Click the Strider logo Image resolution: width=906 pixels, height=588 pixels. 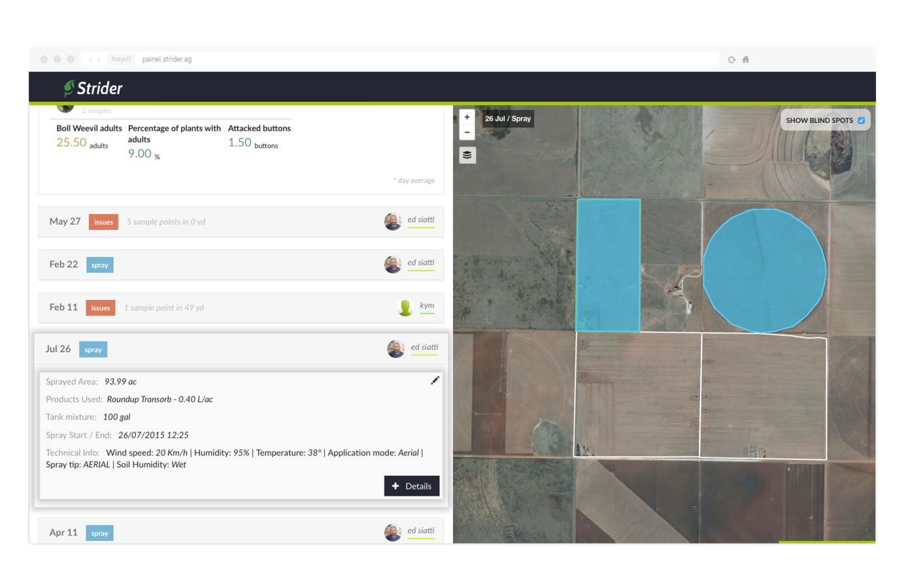click(93, 88)
